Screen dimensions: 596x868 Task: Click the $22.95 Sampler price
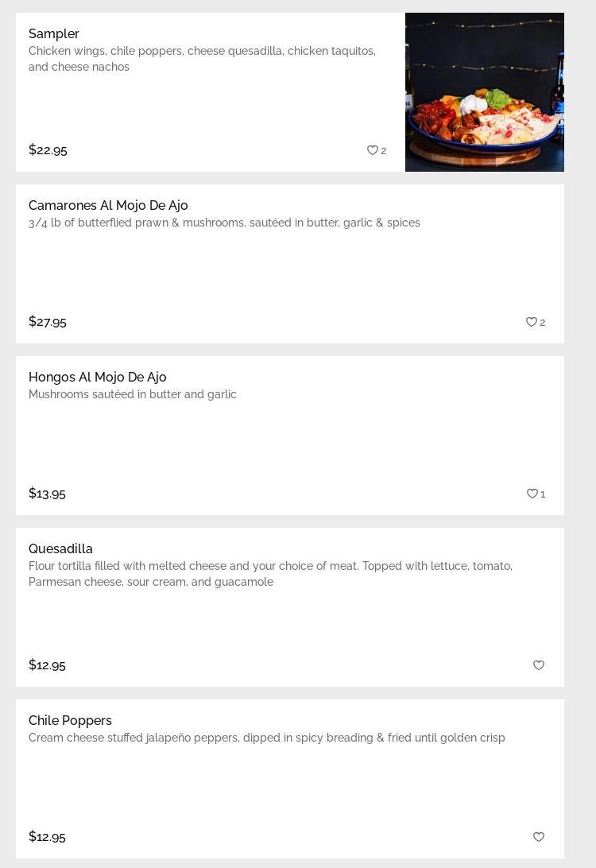click(x=48, y=149)
